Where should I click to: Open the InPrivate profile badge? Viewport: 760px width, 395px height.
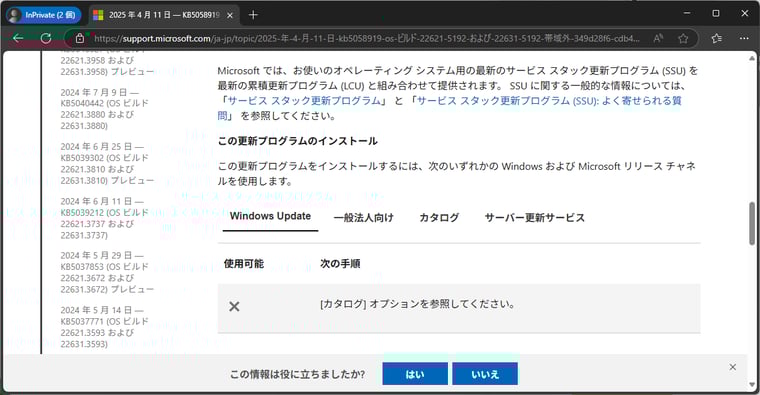[x=43, y=15]
